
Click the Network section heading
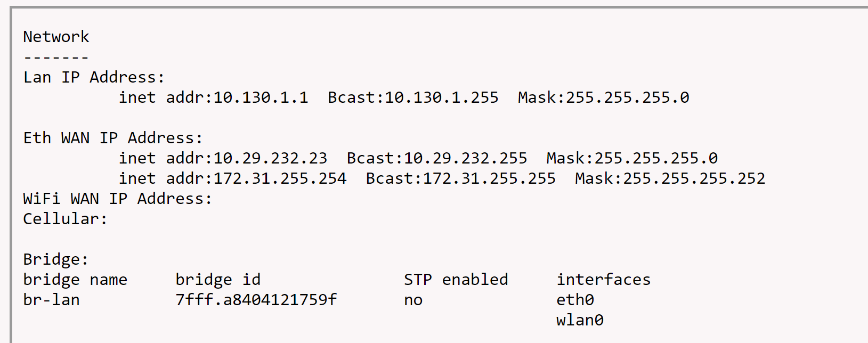coord(56,37)
